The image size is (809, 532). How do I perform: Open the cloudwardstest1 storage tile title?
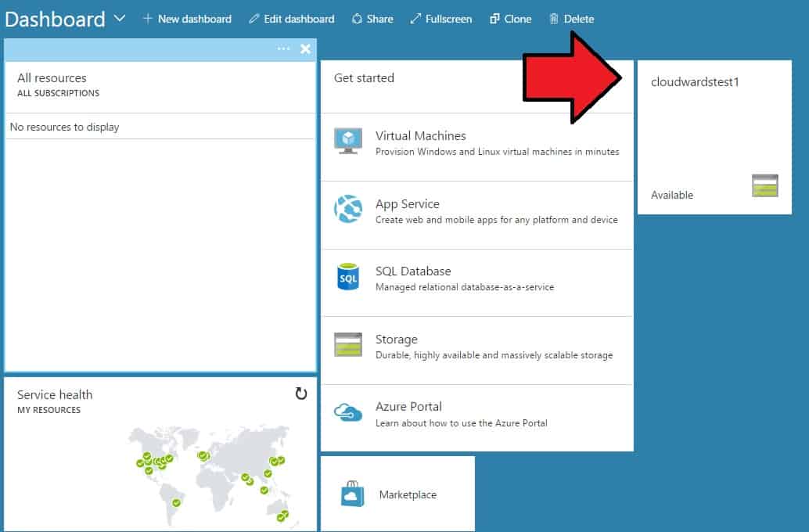pos(695,82)
